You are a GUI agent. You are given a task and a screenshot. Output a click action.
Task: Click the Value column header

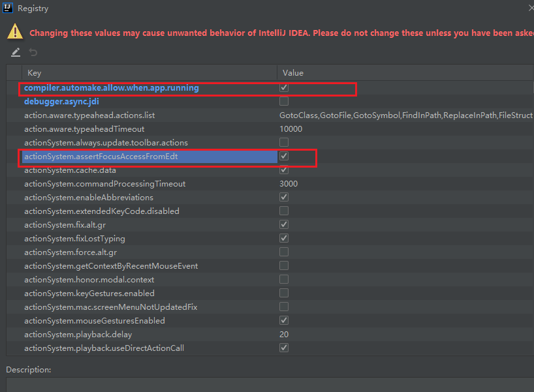click(x=405, y=73)
